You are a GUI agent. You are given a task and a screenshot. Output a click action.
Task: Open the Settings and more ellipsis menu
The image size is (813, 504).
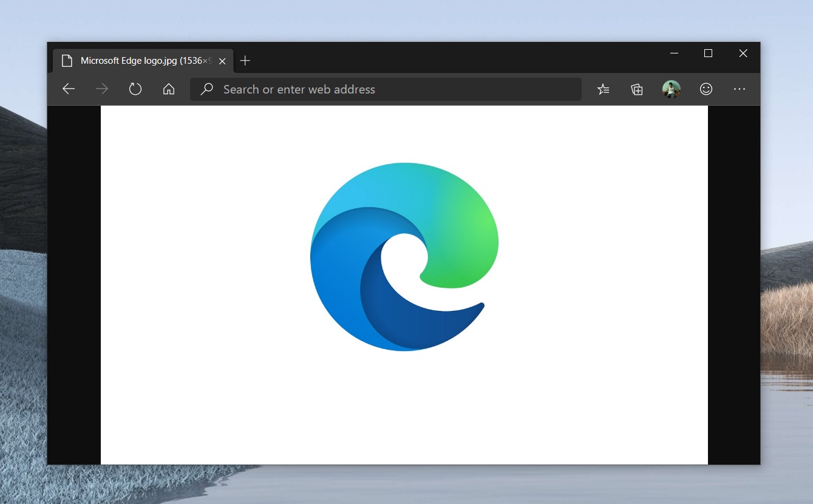click(739, 89)
